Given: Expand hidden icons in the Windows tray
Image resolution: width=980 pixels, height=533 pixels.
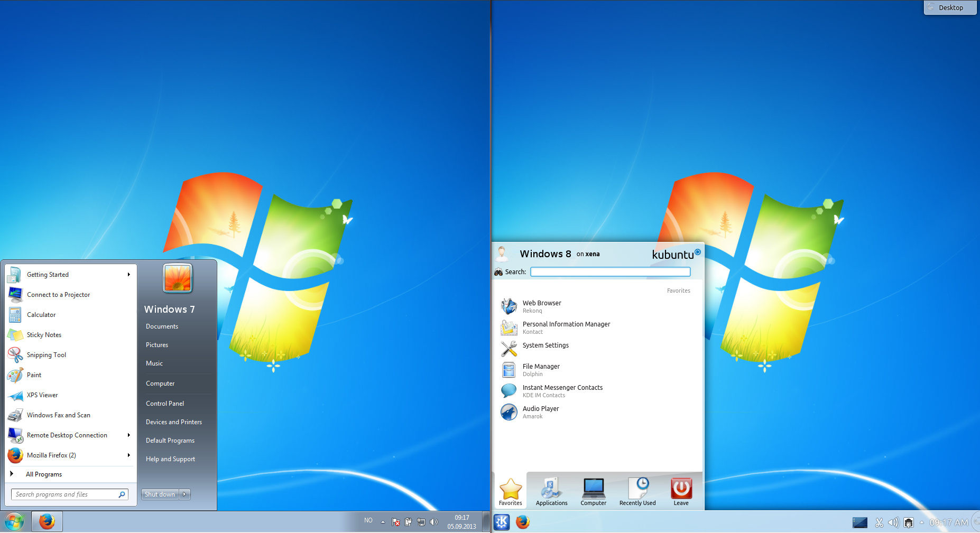Looking at the screenshot, I should click(383, 522).
